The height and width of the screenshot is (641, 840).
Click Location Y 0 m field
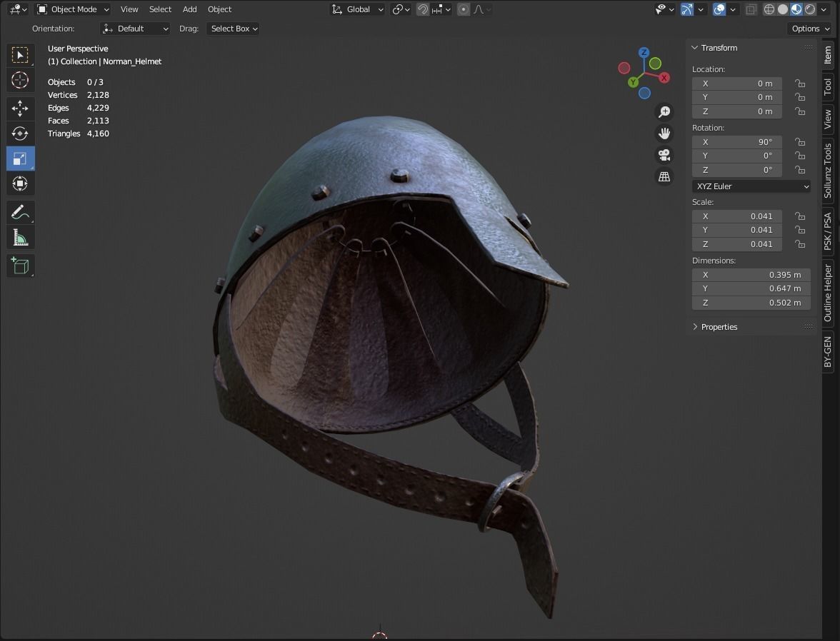point(736,97)
